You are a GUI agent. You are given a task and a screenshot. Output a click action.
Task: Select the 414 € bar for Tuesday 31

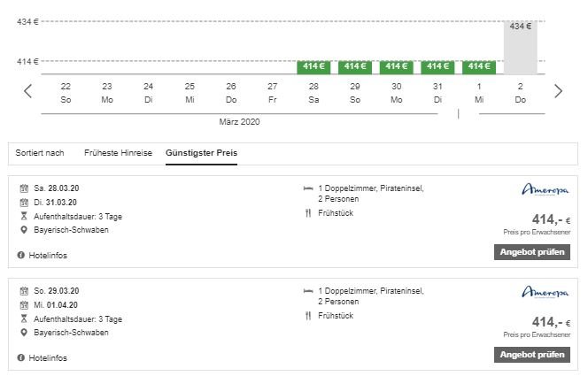(437, 66)
